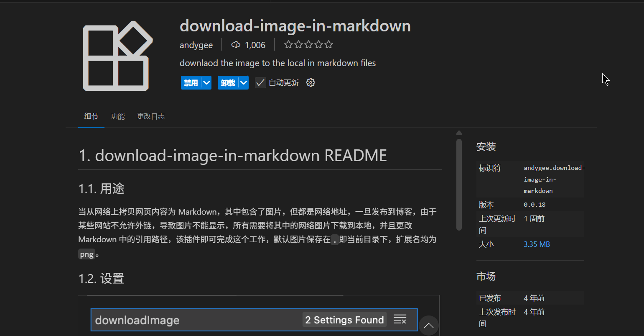Click the andygee.download-image-in-markdown identifier value
Screen dimensions: 644x336
click(554, 179)
